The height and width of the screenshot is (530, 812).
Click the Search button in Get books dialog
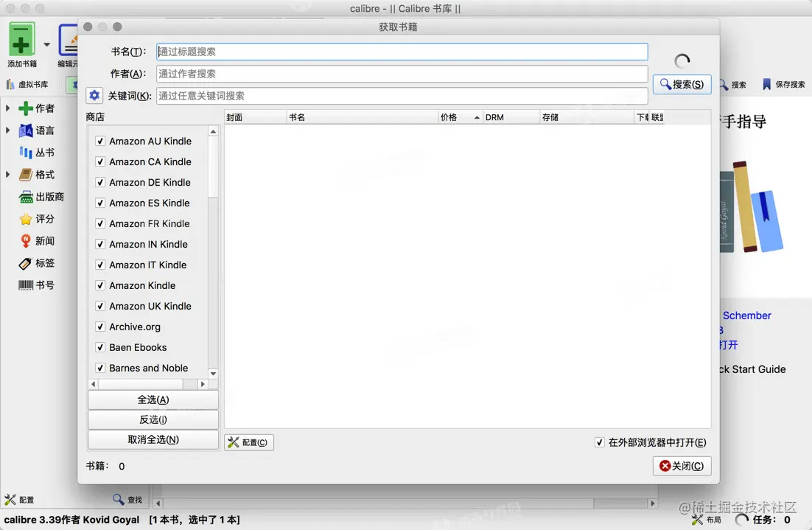click(682, 85)
